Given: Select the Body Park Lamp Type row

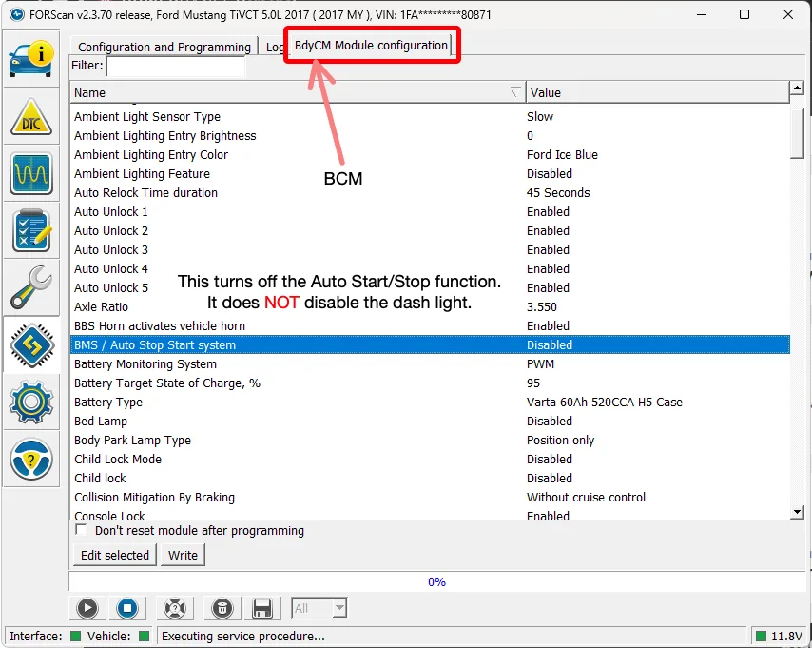Looking at the screenshot, I should click(430, 441).
